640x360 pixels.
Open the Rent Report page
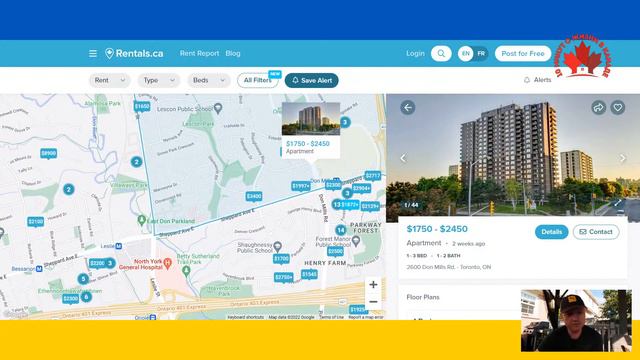coord(199,53)
